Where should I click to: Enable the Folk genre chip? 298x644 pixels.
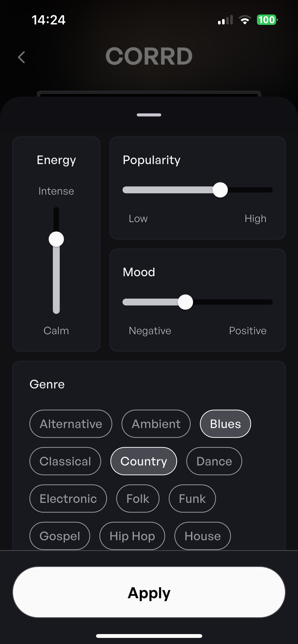[138, 499]
